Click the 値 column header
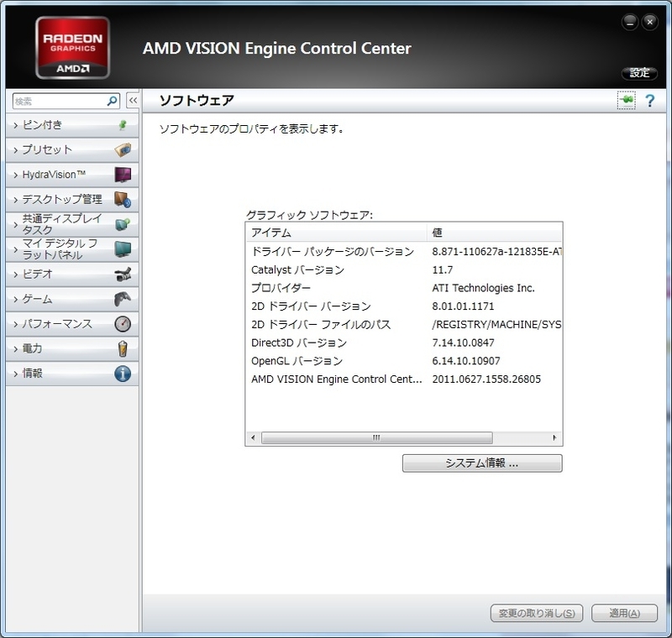672x638 pixels. [x=495, y=233]
